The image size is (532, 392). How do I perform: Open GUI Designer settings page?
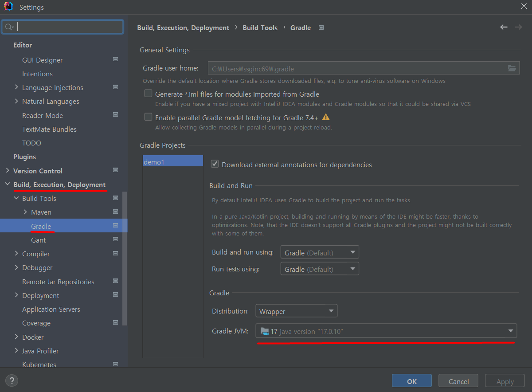(42, 60)
